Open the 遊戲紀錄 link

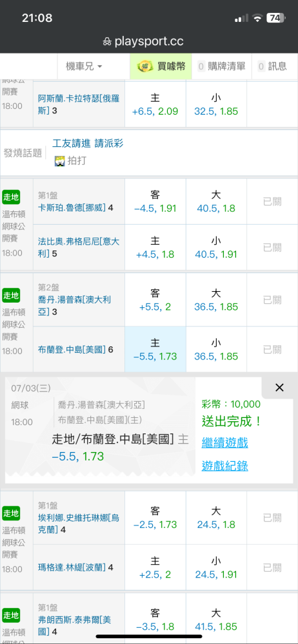click(x=224, y=466)
